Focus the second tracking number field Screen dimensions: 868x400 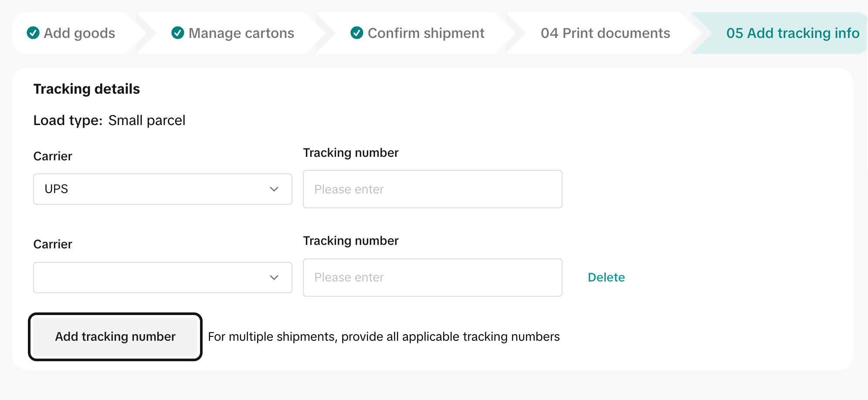click(432, 278)
